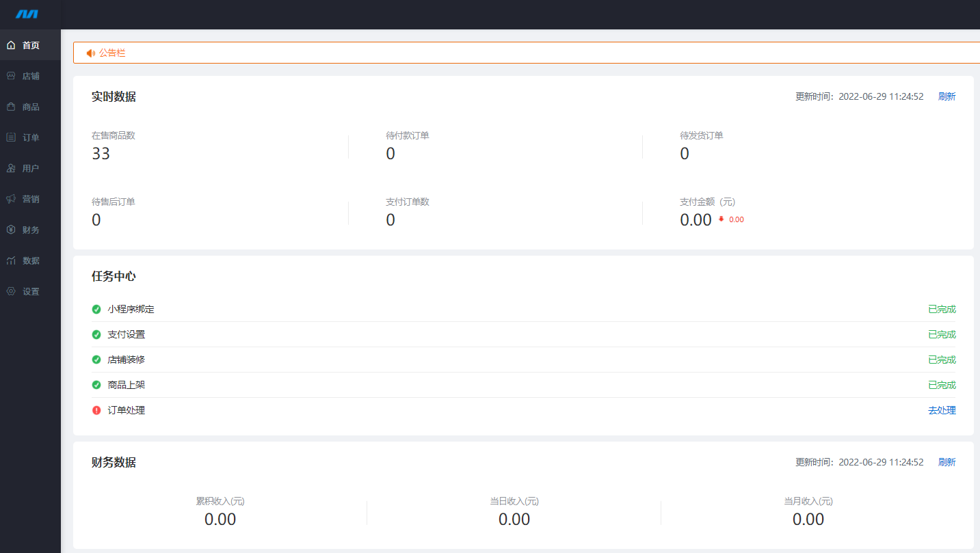The width and height of the screenshot is (980, 553).
Task: Click the product bag icon beside 商品
Action: pos(11,107)
